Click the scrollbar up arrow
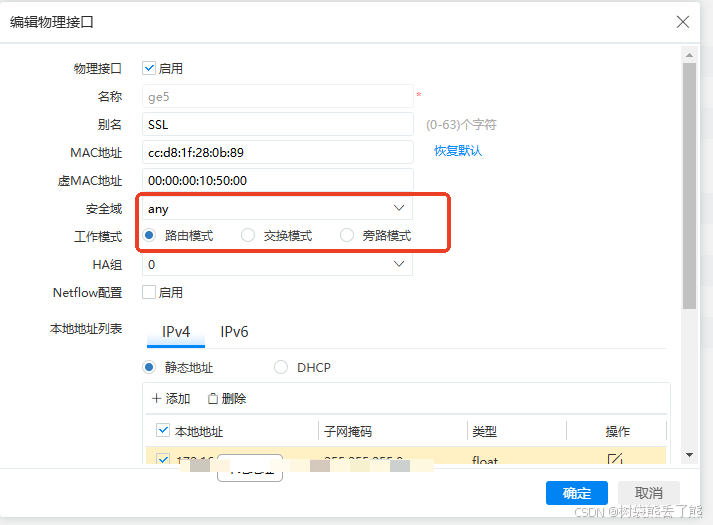 coord(689,55)
